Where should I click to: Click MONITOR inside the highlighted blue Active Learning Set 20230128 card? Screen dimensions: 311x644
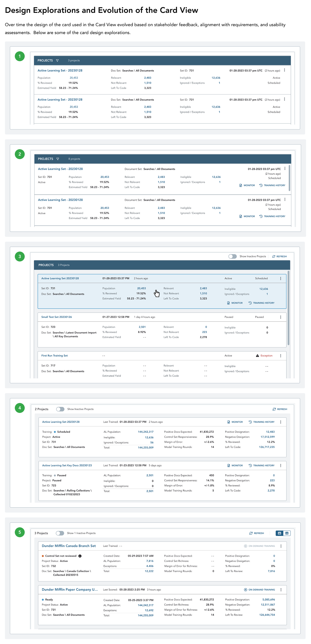point(235,303)
